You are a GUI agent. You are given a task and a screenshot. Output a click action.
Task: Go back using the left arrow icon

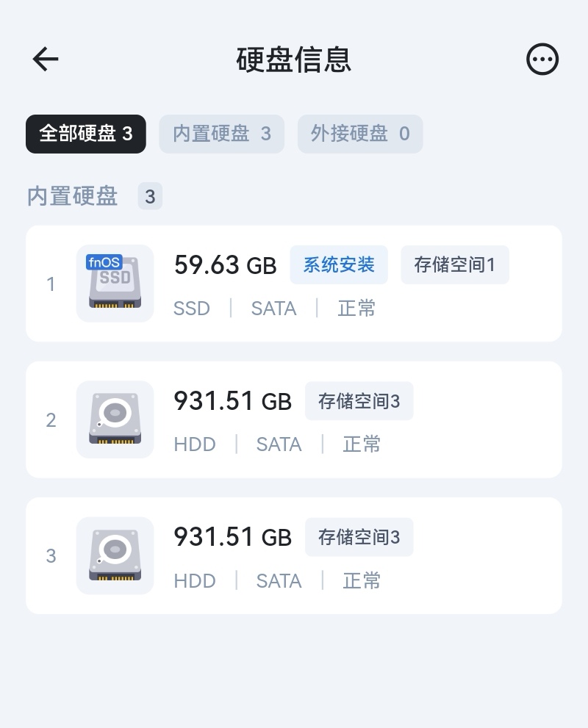tap(46, 59)
